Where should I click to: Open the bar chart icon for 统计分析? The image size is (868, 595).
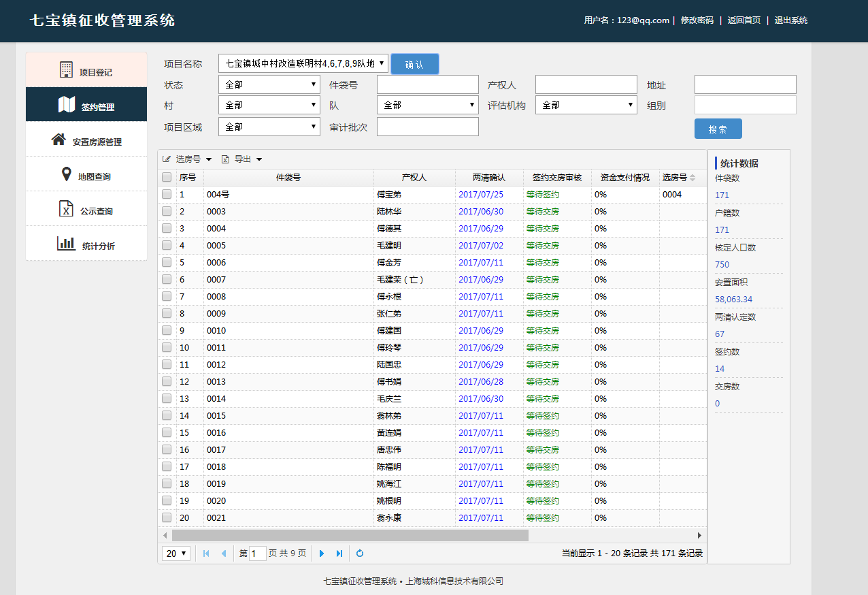(x=66, y=244)
